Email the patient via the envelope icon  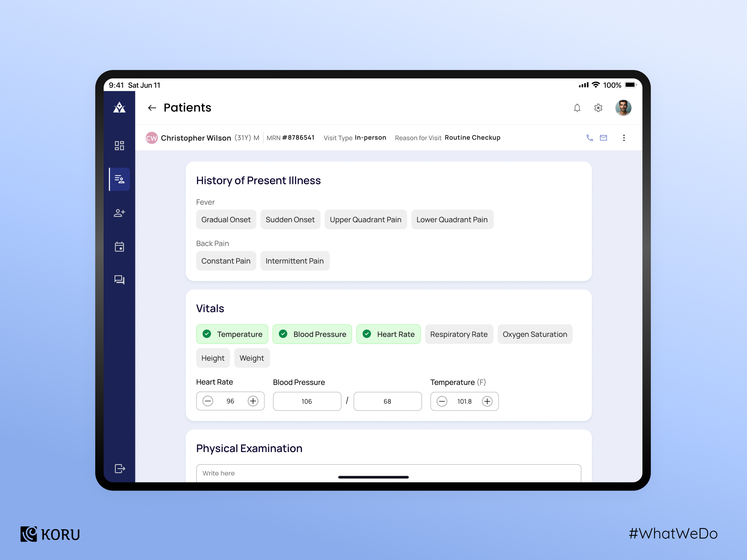[603, 138]
